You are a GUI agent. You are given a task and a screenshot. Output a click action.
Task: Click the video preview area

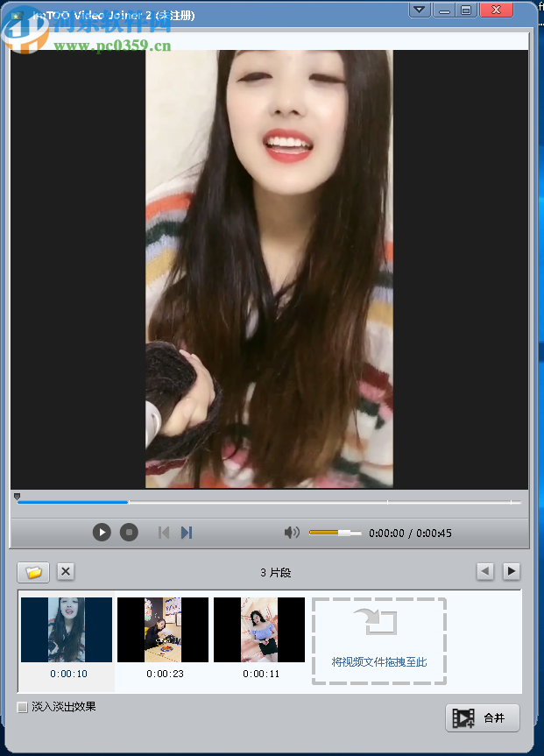269,269
